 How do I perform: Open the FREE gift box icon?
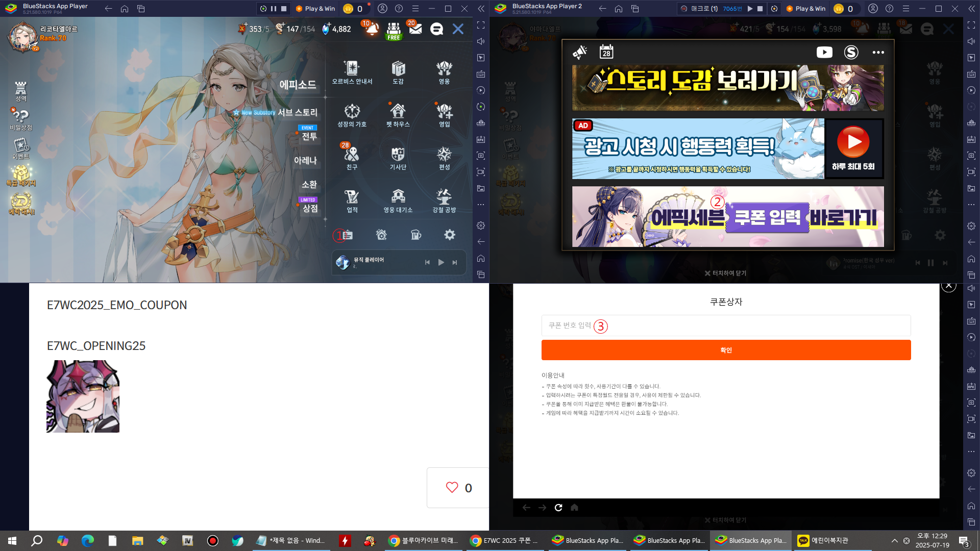tap(394, 31)
